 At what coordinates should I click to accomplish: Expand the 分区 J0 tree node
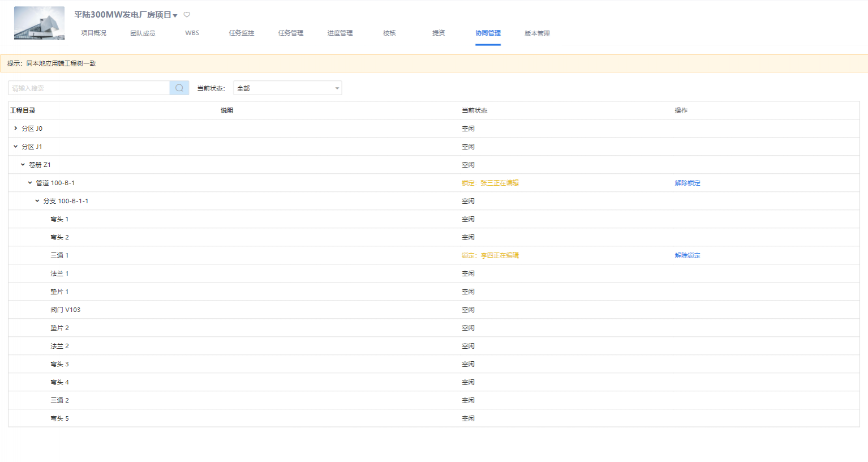[16, 129]
